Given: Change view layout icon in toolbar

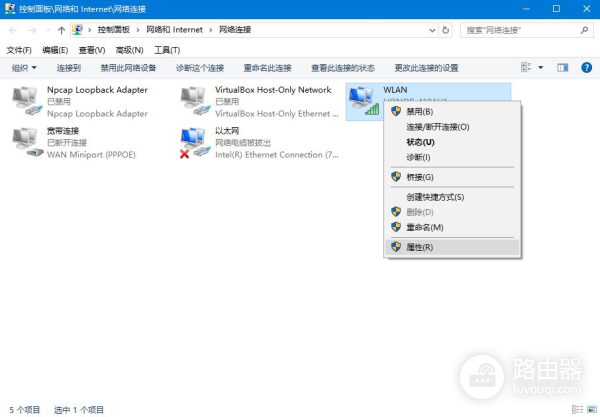Looking at the screenshot, I should click(x=526, y=68).
